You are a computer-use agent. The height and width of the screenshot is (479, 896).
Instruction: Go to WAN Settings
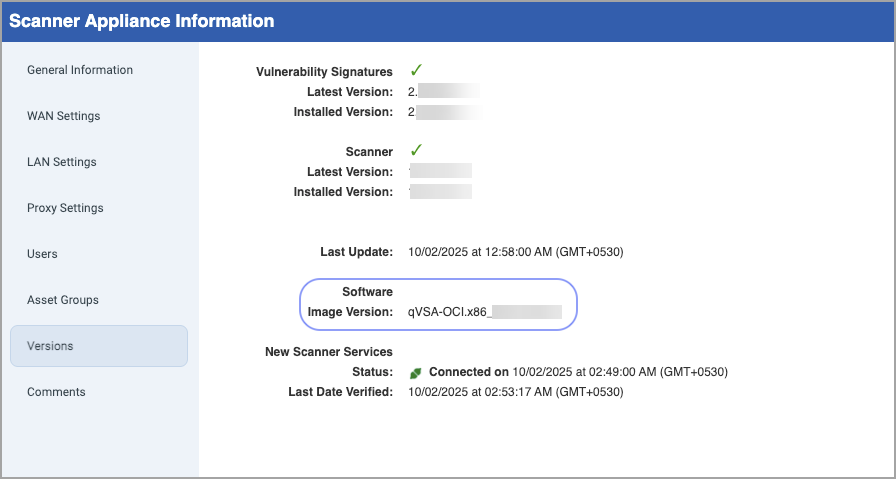(64, 116)
